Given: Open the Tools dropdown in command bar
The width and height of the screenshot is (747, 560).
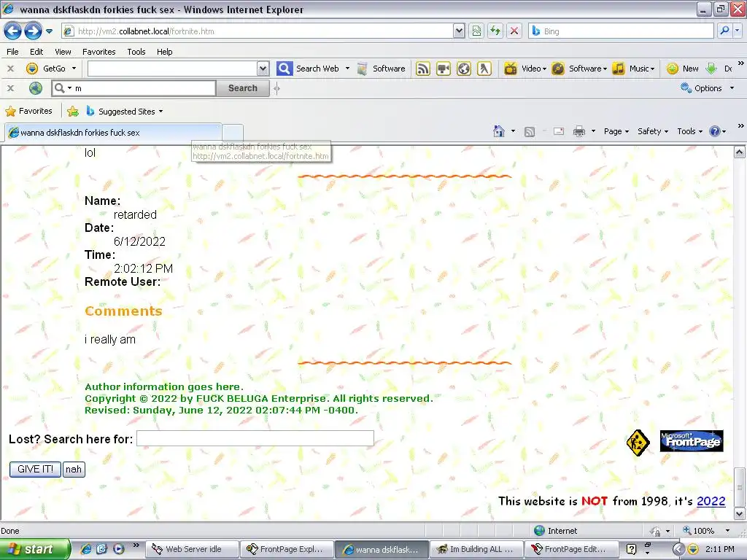Looking at the screenshot, I should [689, 131].
